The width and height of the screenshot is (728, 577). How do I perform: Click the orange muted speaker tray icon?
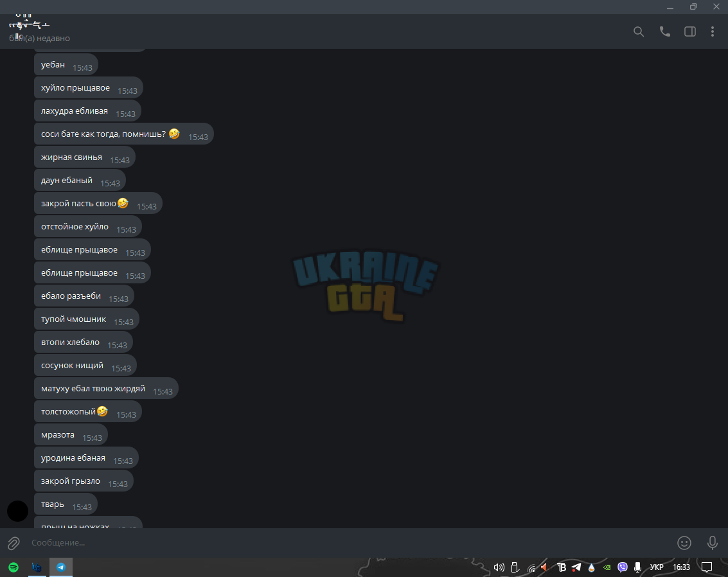tap(545, 567)
